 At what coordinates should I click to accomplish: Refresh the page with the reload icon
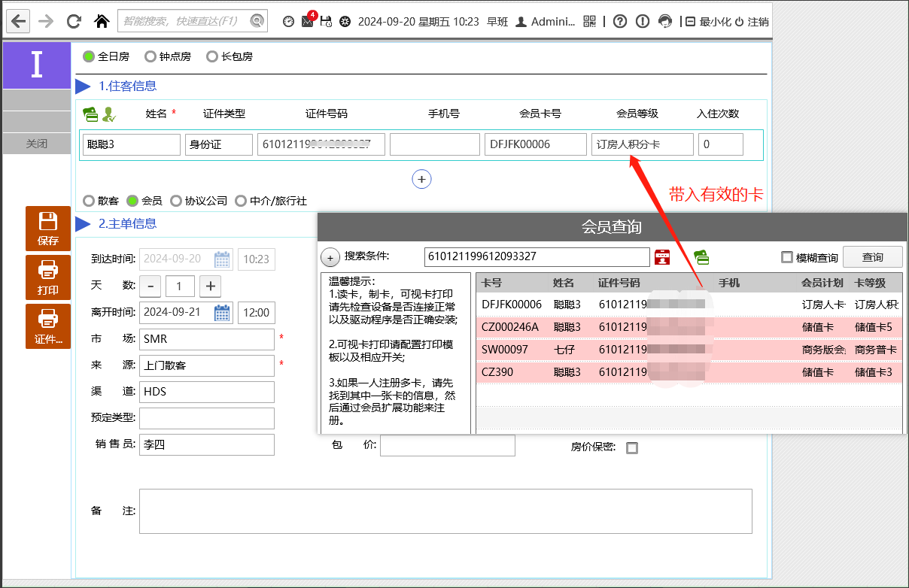pos(74,21)
